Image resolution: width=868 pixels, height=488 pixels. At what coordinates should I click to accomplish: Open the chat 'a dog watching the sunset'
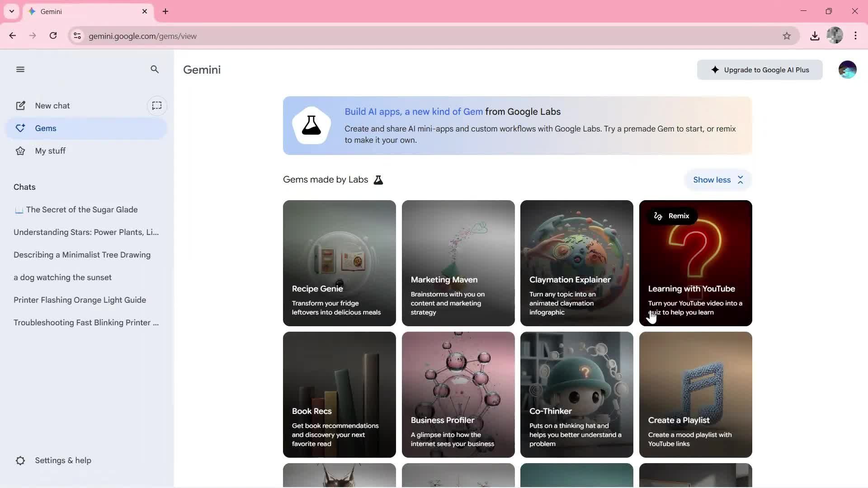62,277
